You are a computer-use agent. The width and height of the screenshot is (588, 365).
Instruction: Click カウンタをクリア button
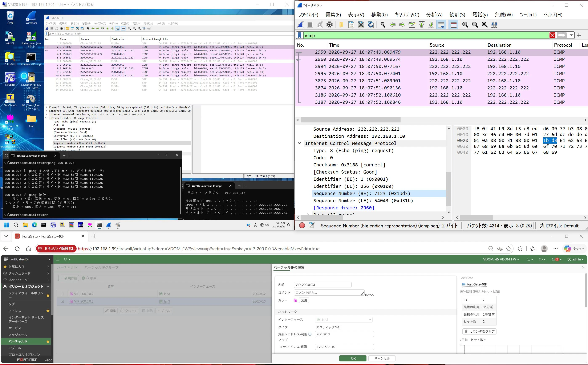(x=479, y=331)
